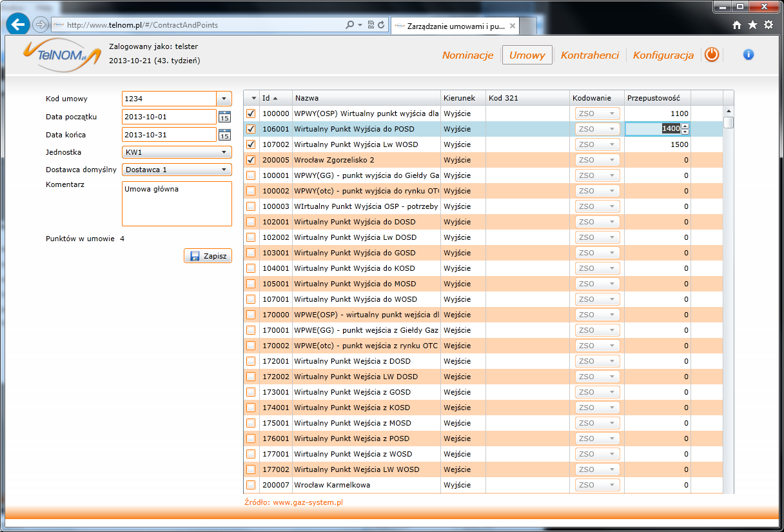
Task: Click the Zapisz save button
Action: [208, 256]
